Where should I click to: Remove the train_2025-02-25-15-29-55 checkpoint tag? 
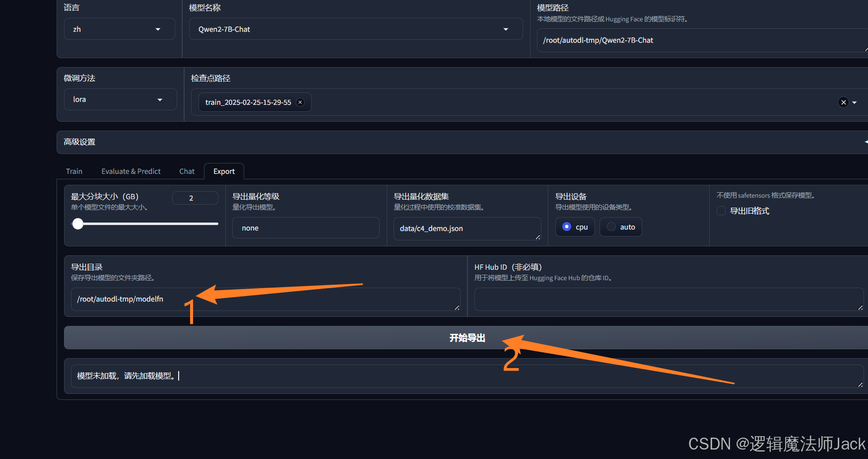[300, 102]
